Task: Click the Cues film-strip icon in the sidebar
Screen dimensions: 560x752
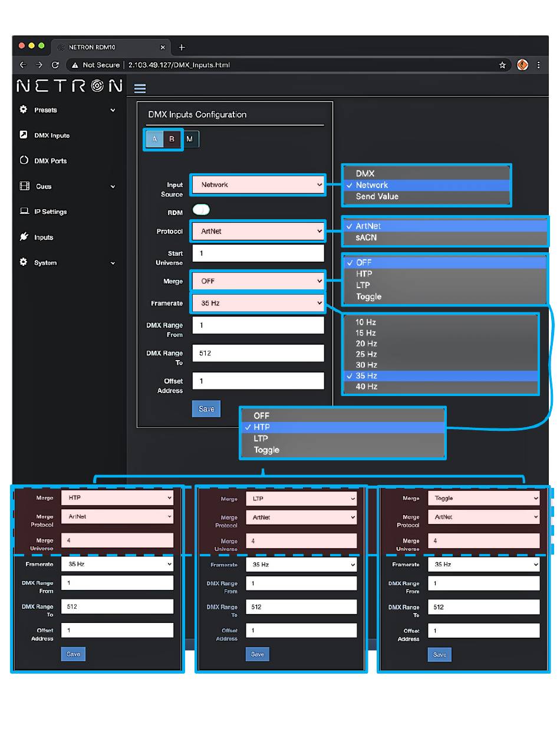Action: (x=24, y=186)
